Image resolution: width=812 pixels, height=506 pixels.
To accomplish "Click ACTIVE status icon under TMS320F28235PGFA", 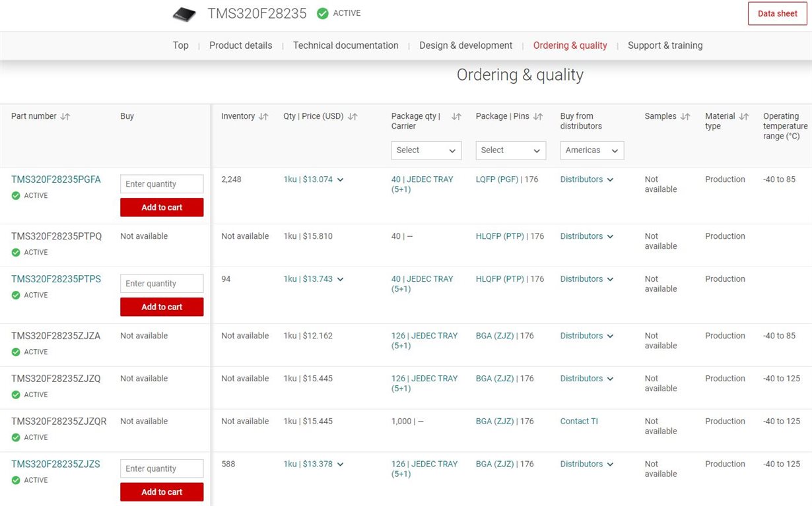I will tap(16, 195).
